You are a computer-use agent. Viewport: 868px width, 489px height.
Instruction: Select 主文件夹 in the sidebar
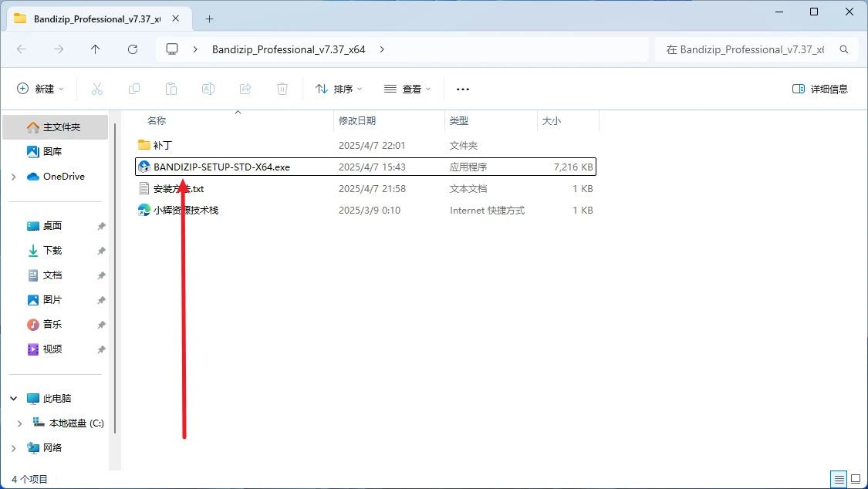pos(56,127)
